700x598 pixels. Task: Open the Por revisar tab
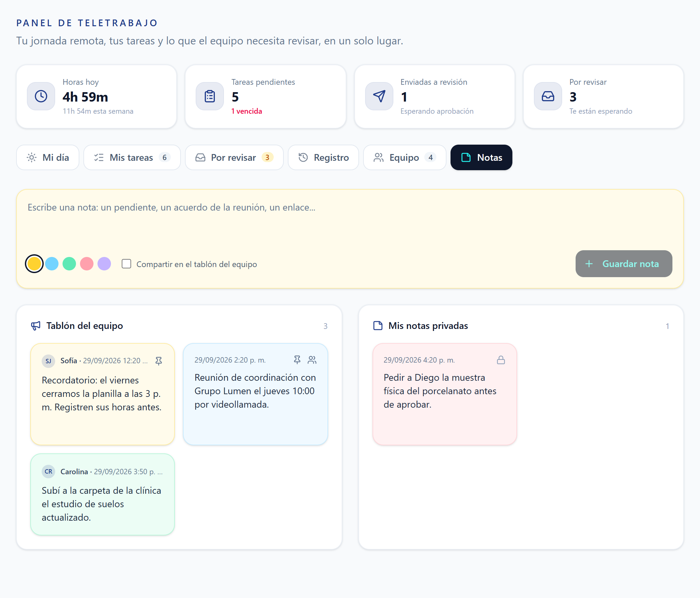click(x=234, y=157)
